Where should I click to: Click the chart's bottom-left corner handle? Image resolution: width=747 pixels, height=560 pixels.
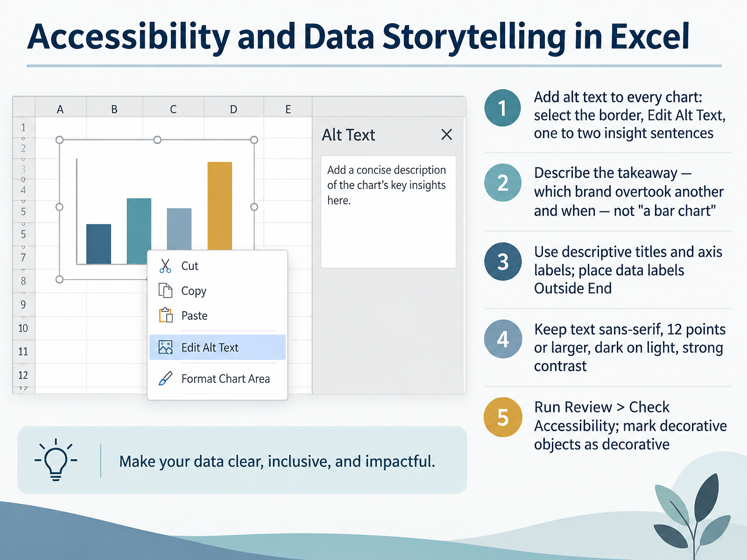point(59,280)
